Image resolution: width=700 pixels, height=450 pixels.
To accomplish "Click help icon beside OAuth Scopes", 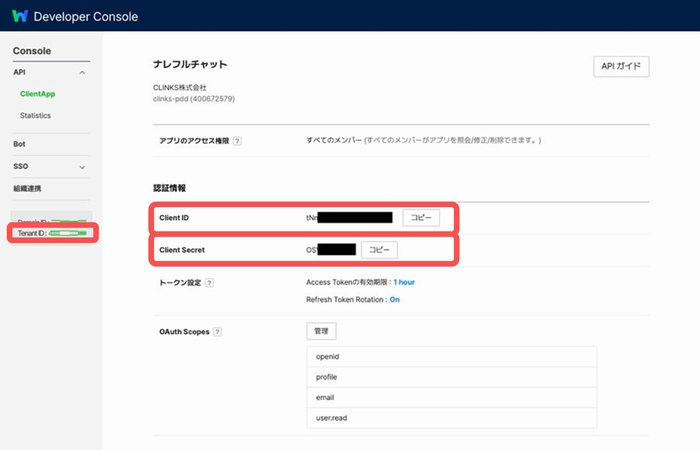I will coord(217,332).
